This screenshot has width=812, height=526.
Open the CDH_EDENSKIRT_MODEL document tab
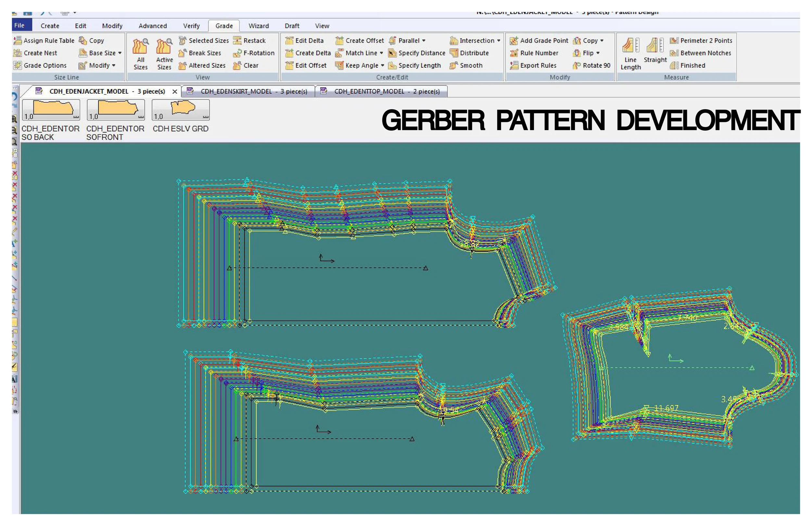[248, 92]
